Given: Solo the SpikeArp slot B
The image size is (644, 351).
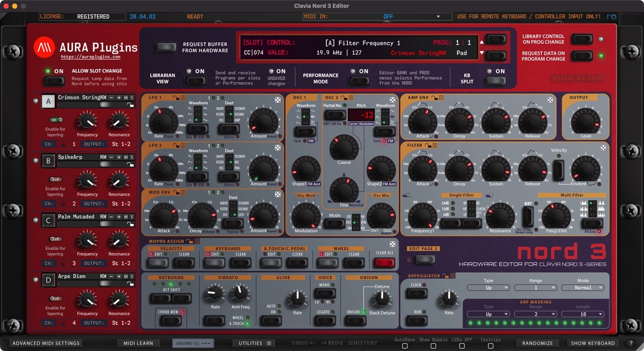Looking at the screenshot, I should pos(132,157).
